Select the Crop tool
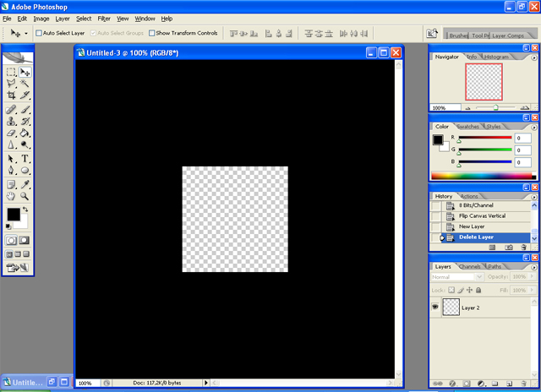The image size is (541, 392). pos(11,95)
